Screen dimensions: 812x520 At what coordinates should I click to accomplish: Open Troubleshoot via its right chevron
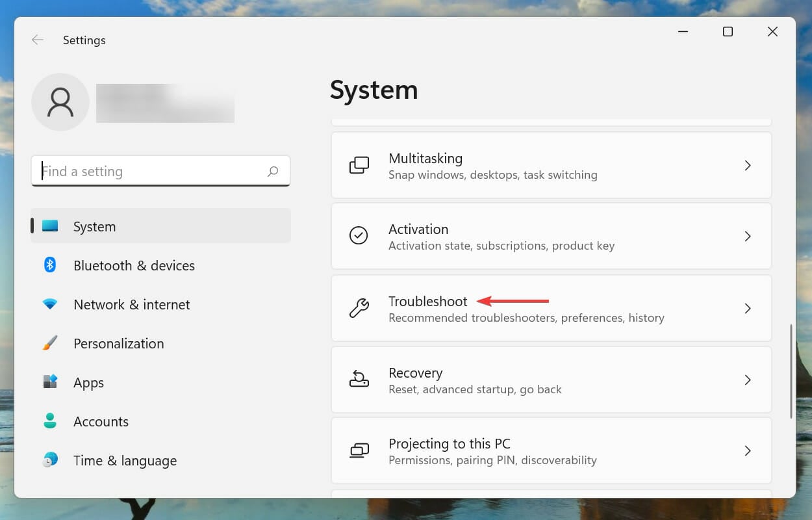point(748,308)
